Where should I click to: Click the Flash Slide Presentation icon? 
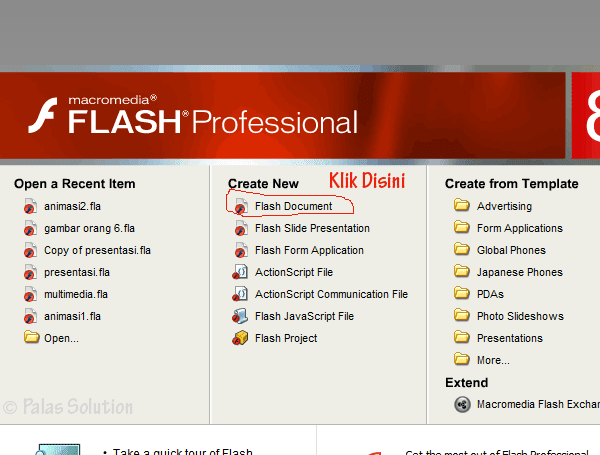pyautogui.click(x=241, y=228)
